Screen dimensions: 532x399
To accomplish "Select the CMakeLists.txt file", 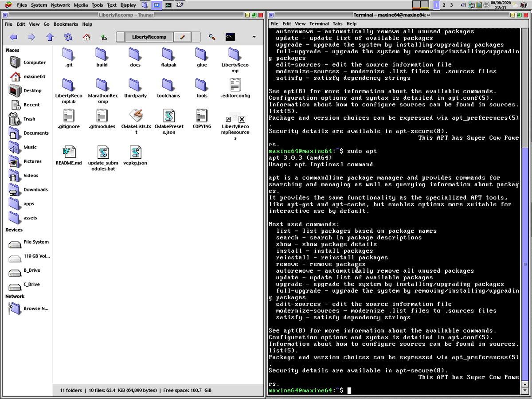I will click(x=135, y=121).
